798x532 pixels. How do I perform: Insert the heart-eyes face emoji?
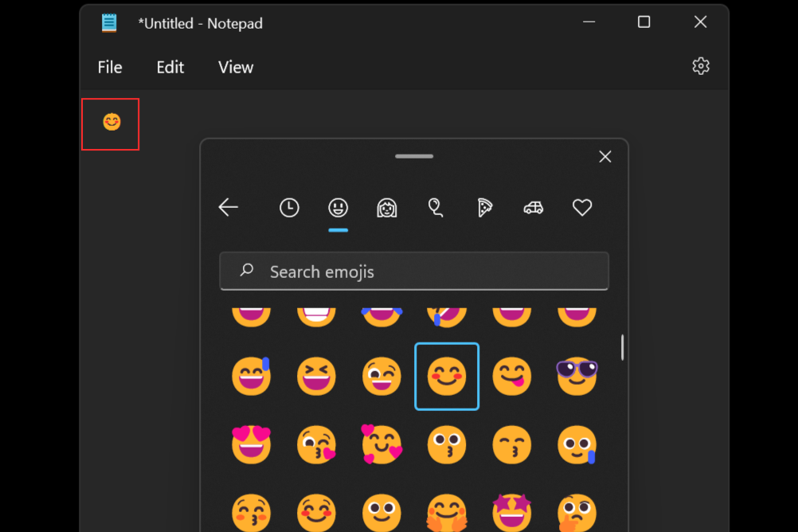pyautogui.click(x=251, y=444)
